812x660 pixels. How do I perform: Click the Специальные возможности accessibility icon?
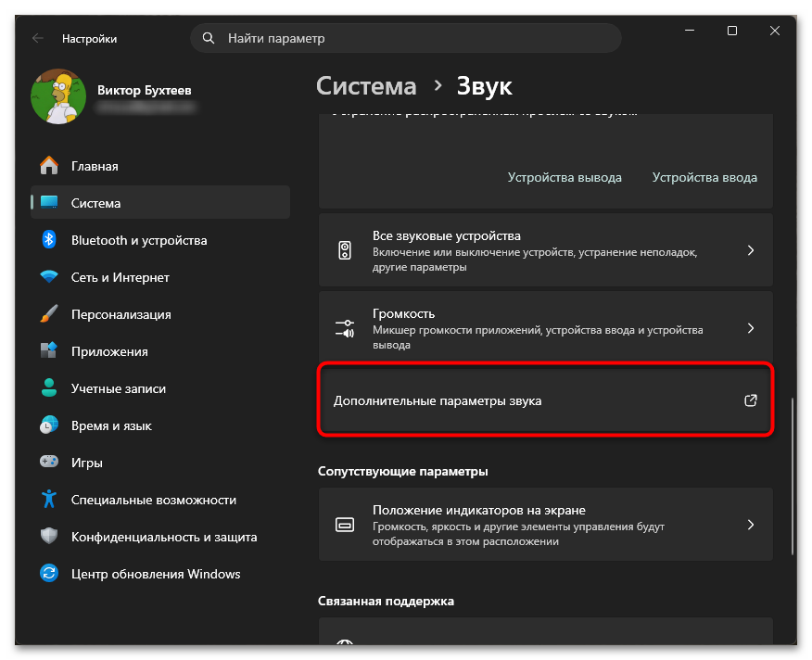pos(49,499)
